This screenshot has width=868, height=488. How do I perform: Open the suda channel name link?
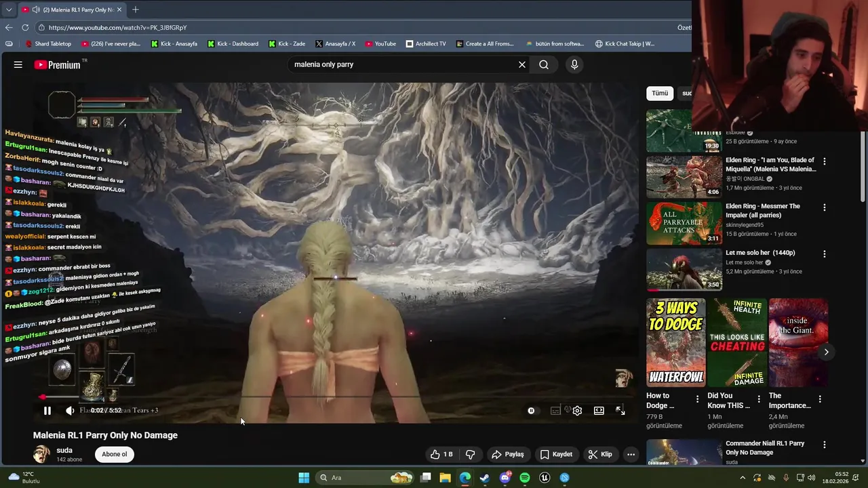pyautogui.click(x=64, y=450)
